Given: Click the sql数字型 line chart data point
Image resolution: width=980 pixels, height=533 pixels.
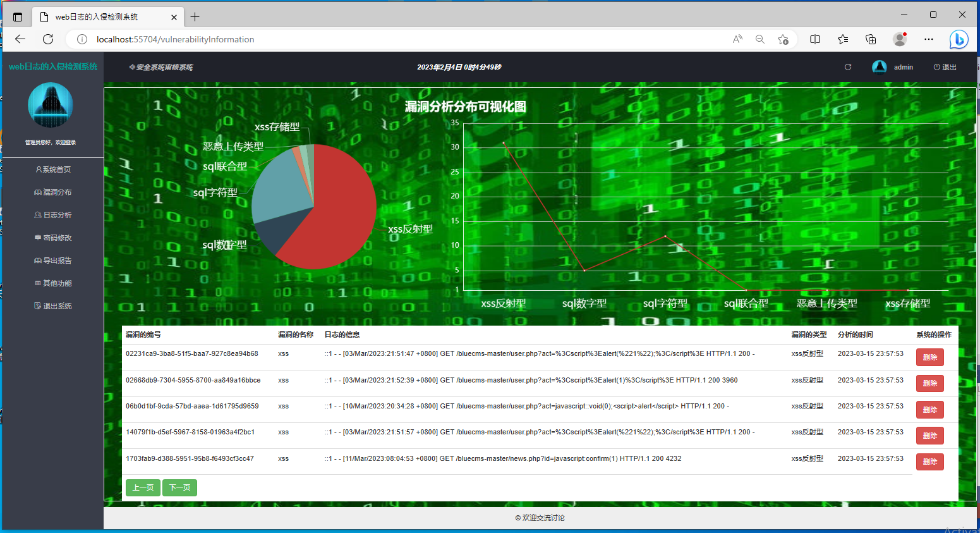Looking at the screenshot, I should [x=584, y=271].
